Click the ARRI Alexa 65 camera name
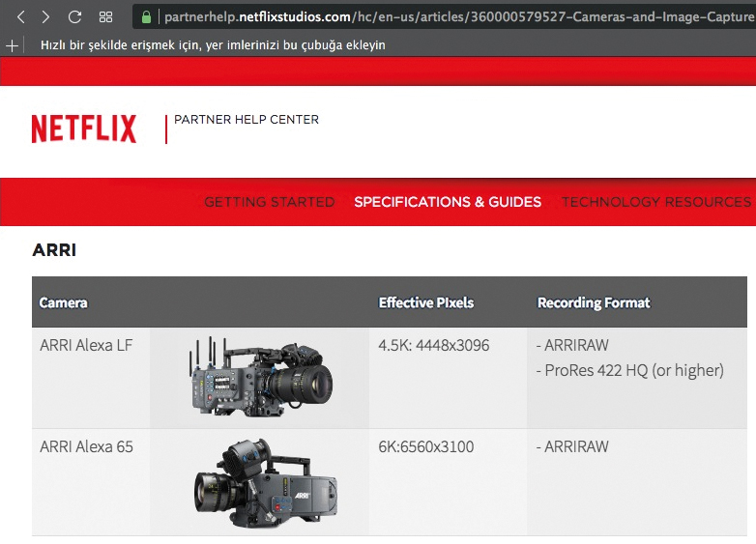Image resolution: width=756 pixels, height=544 pixels. [x=86, y=446]
